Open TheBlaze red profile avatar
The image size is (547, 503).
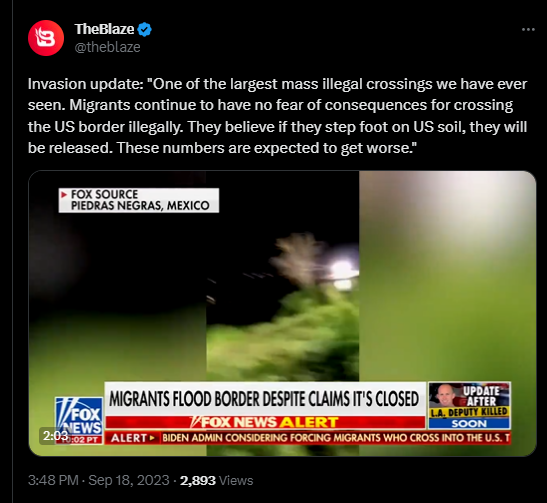click(x=46, y=38)
